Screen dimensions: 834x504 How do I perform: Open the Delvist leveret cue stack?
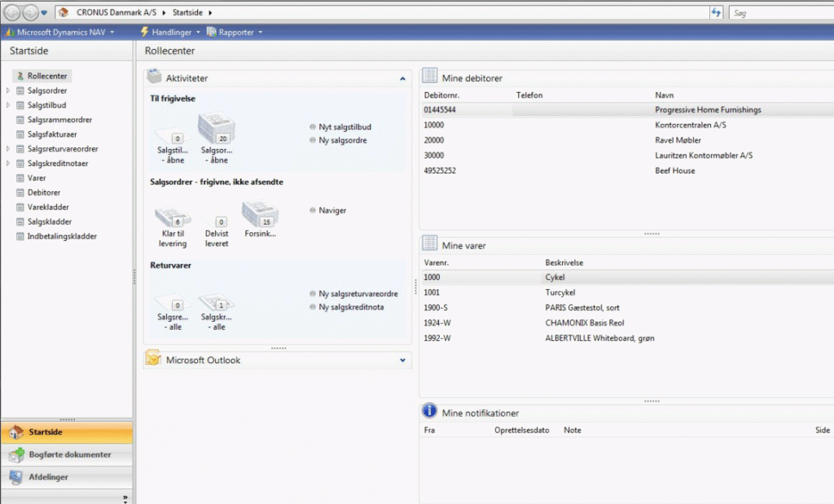tap(217, 231)
